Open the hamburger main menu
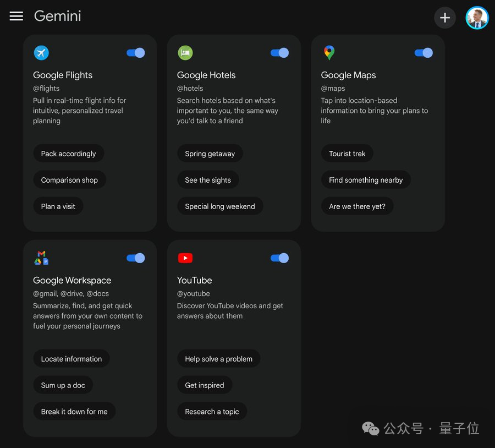 [16, 16]
